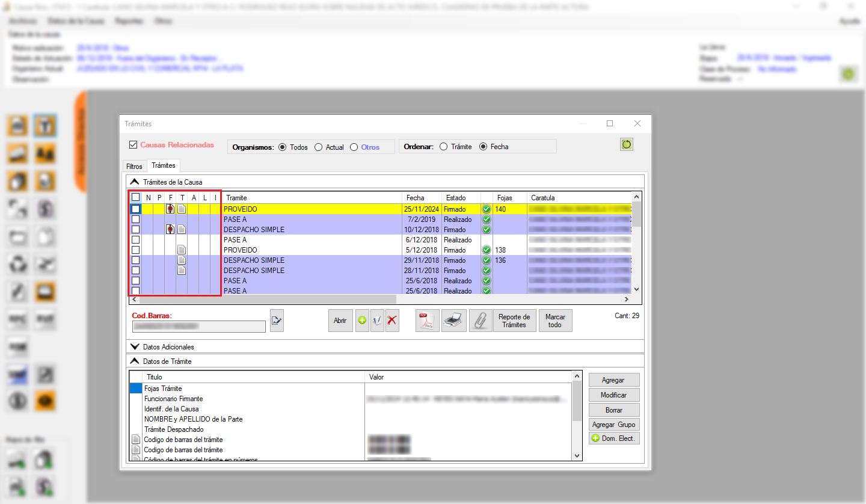Image resolution: width=866 pixels, height=504 pixels.
Task: Open the Reportes menu
Action: [x=129, y=21]
